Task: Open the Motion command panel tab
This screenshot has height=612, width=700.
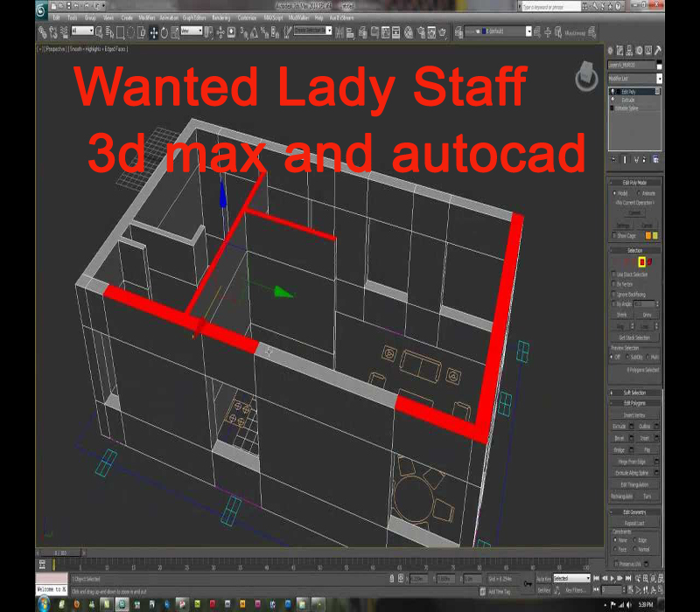Action: pyautogui.click(x=639, y=51)
